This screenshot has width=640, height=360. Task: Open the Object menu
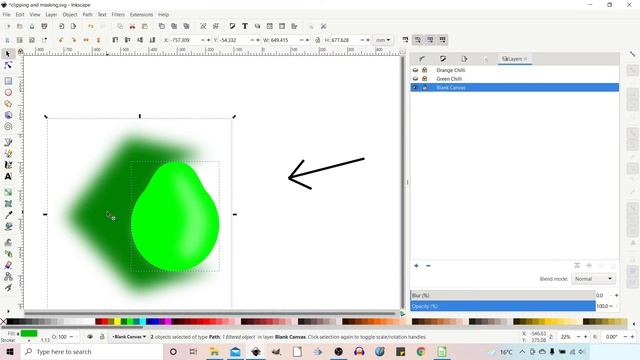(70, 14)
